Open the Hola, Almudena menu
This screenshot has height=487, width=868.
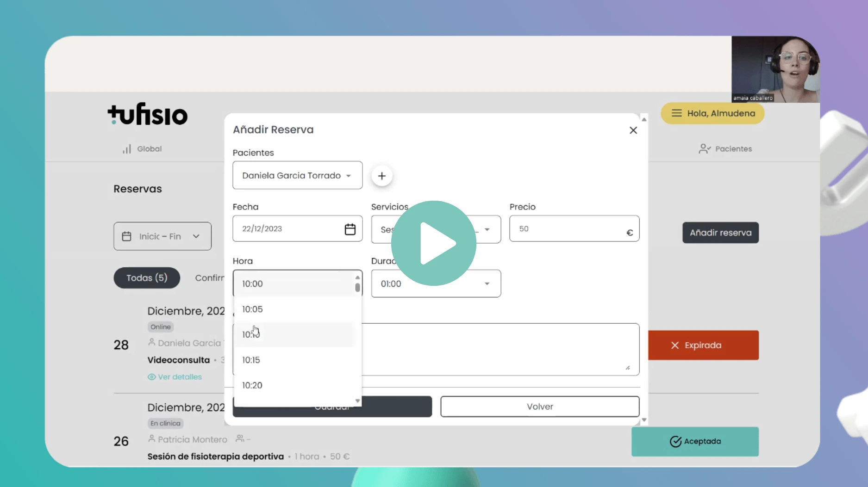pyautogui.click(x=712, y=113)
